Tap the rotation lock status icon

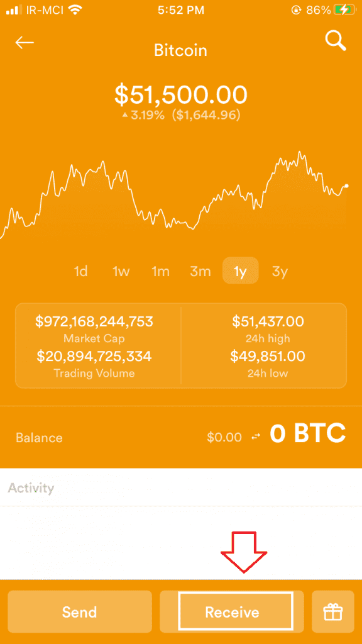(x=297, y=10)
